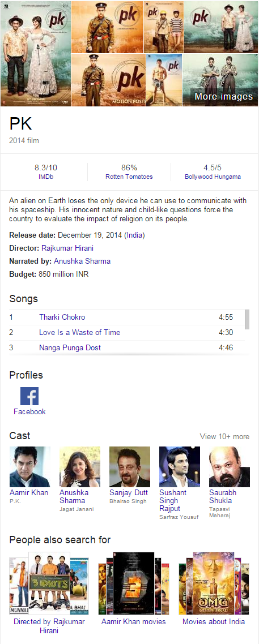Click the Sushant Singh Rajput name link
Viewport: 259px width, 644px height.
[173, 500]
